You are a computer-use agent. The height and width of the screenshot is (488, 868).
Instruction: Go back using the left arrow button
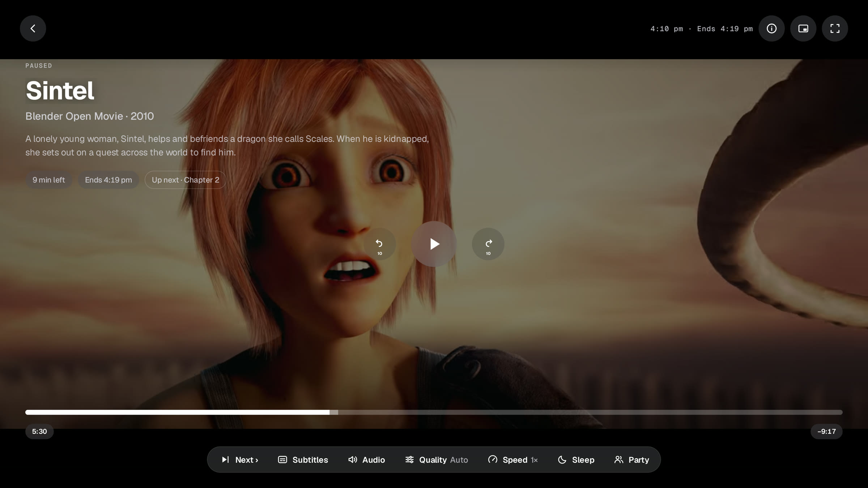click(x=33, y=29)
